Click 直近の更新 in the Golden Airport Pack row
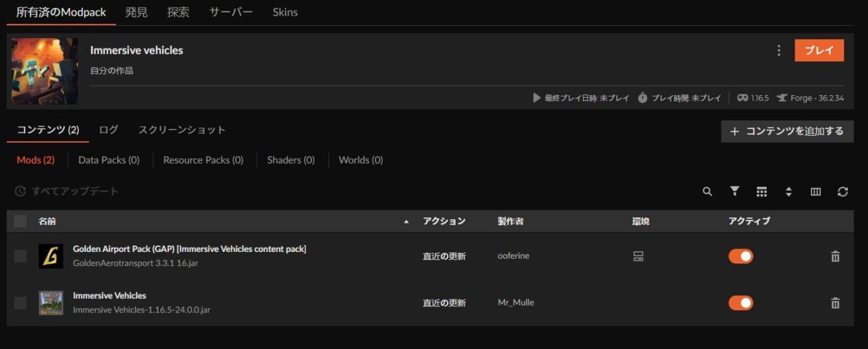This screenshot has width=868, height=349. tap(444, 256)
